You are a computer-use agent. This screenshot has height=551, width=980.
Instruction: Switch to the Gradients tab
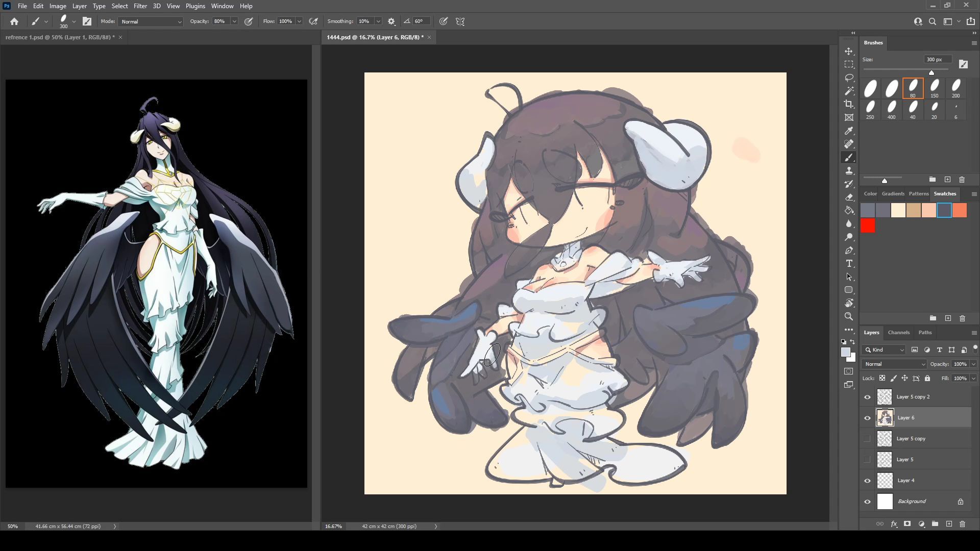coord(893,194)
